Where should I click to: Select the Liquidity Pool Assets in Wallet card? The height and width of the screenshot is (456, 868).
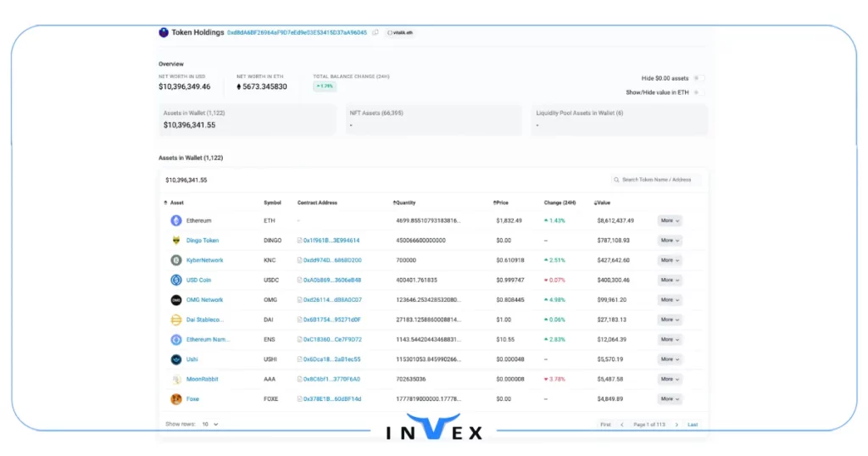pos(620,120)
